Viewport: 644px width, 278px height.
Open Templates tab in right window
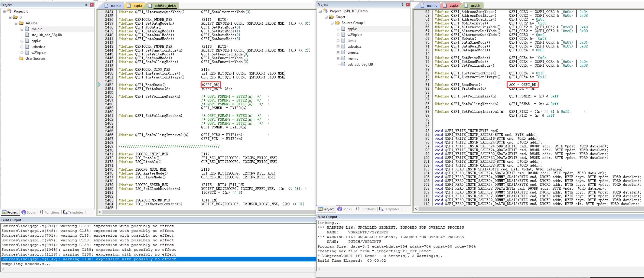click(x=389, y=209)
